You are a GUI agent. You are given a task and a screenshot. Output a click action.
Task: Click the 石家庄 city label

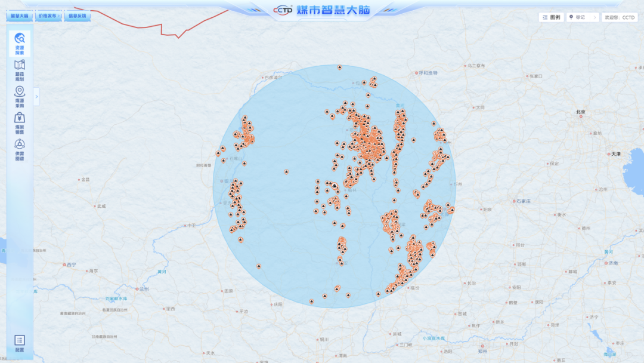(x=524, y=201)
